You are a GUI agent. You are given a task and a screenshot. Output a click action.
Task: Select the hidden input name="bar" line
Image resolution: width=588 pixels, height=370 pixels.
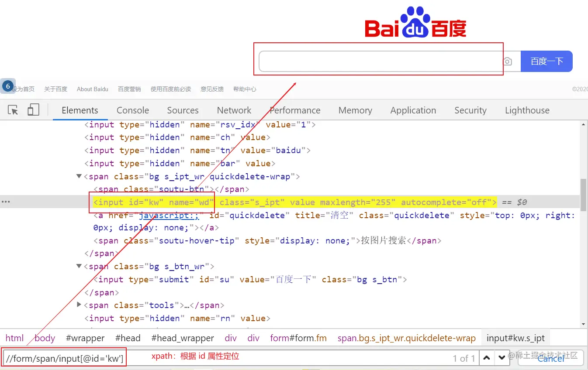(x=180, y=164)
